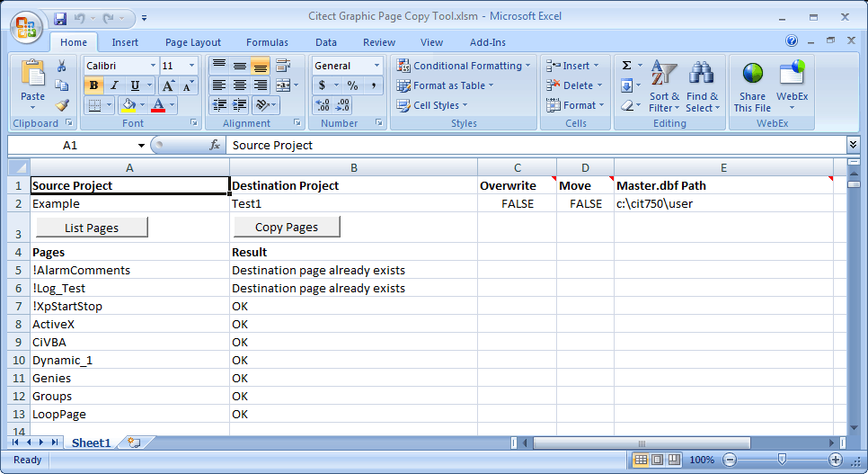The height and width of the screenshot is (474, 868).
Task: Open the General number format dropdown
Action: pos(377,66)
